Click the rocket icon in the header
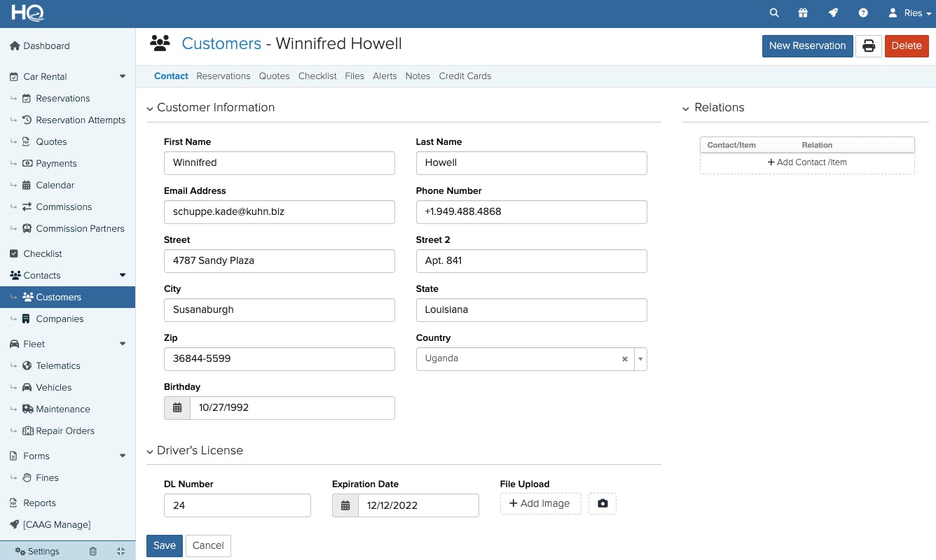 (x=833, y=13)
